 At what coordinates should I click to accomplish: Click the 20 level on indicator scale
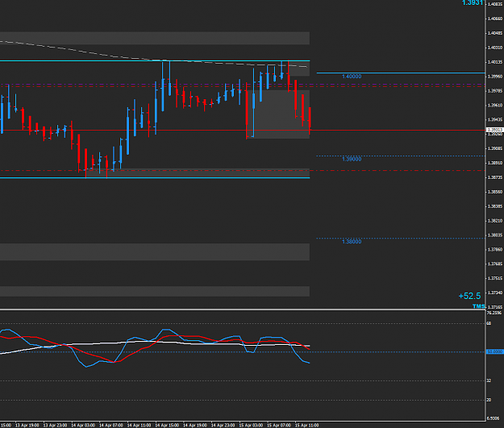(x=489, y=400)
